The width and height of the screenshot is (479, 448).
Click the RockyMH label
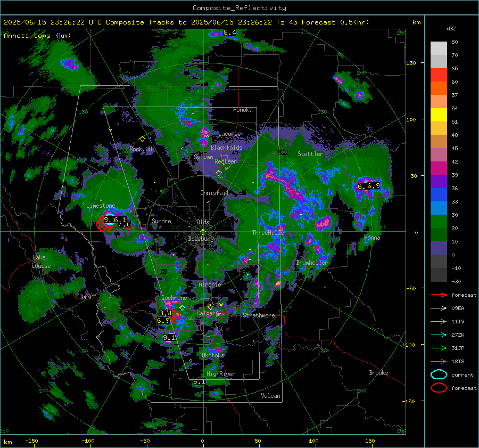141,149
